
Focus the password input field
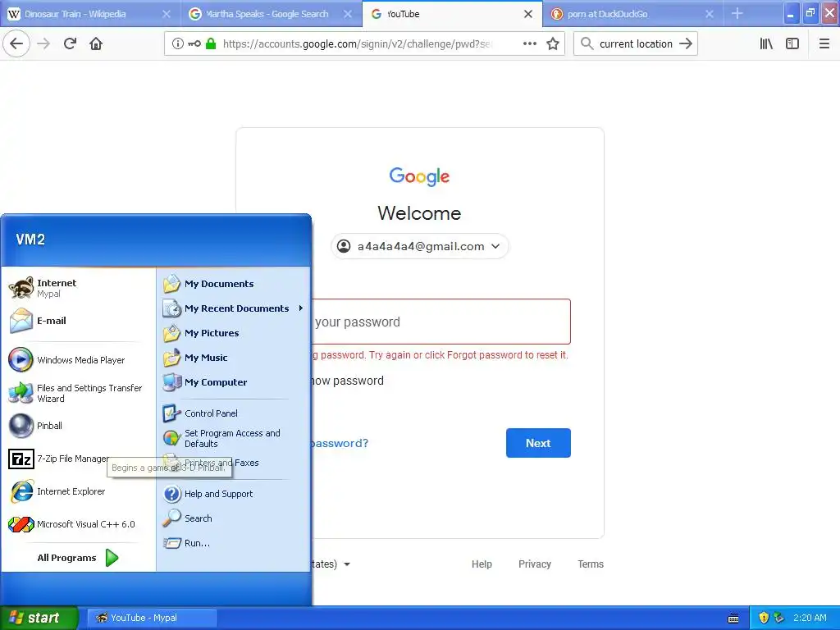(440, 322)
